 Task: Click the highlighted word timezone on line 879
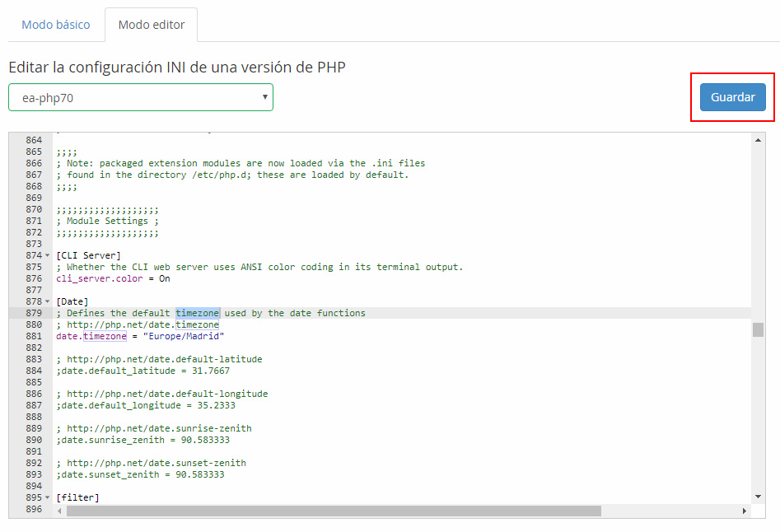click(x=198, y=314)
